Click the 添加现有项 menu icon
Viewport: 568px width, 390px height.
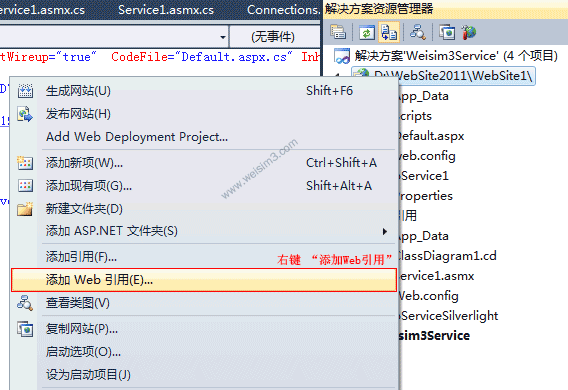[x=25, y=185]
